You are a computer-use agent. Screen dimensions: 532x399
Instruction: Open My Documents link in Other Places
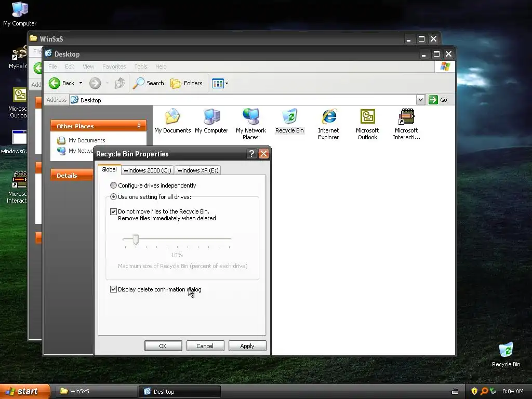pyautogui.click(x=87, y=140)
